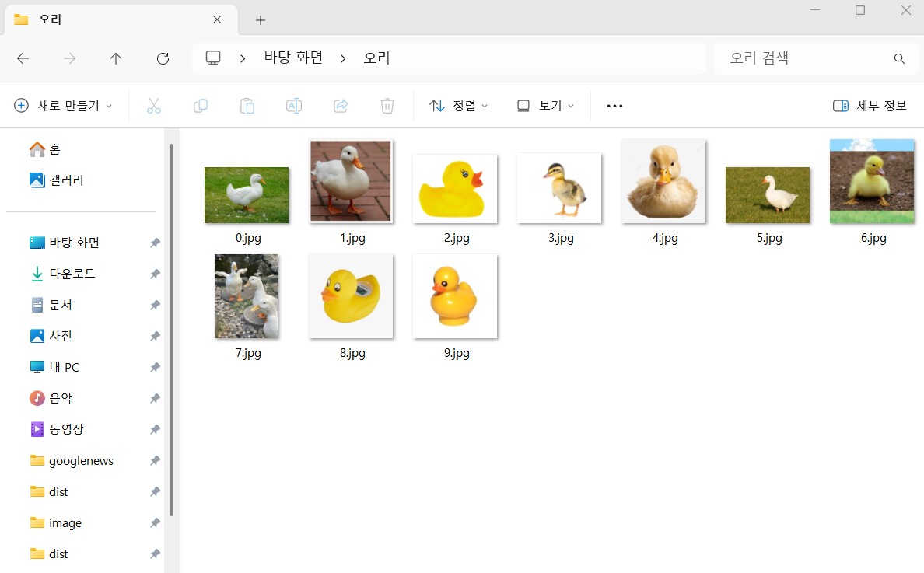924x573 pixels.
Task: Expand the 정렬 sort dropdown
Action: [x=459, y=106]
